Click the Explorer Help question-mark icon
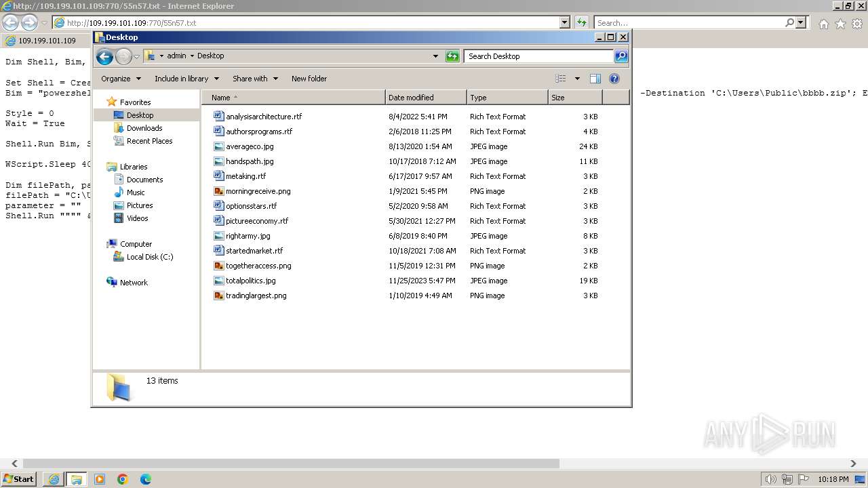 [614, 79]
